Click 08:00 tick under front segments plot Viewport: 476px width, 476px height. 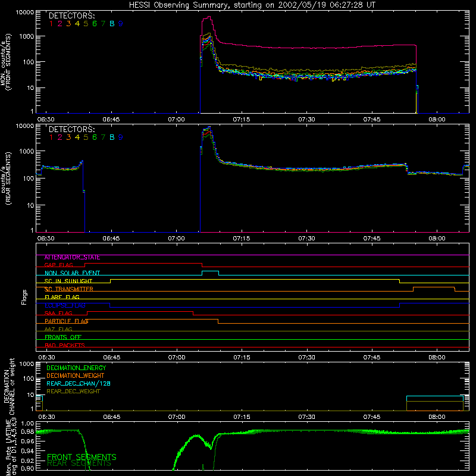[x=437, y=120]
